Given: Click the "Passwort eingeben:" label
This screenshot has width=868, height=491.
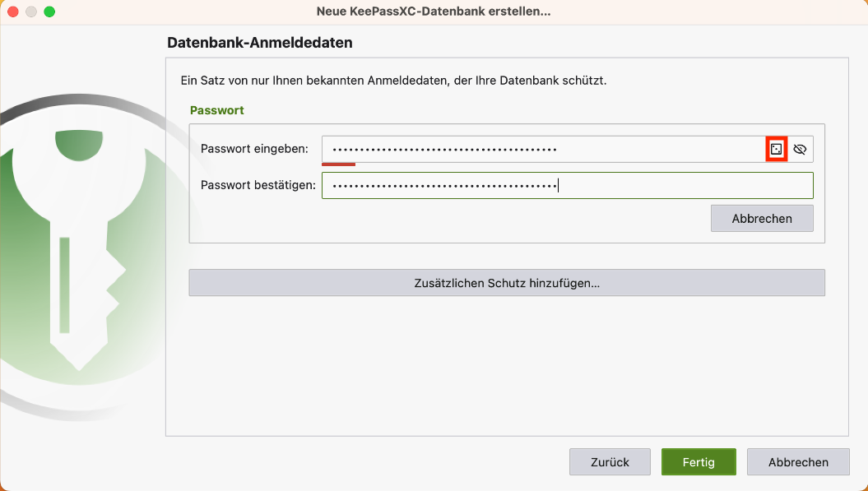Looking at the screenshot, I should [254, 149].
